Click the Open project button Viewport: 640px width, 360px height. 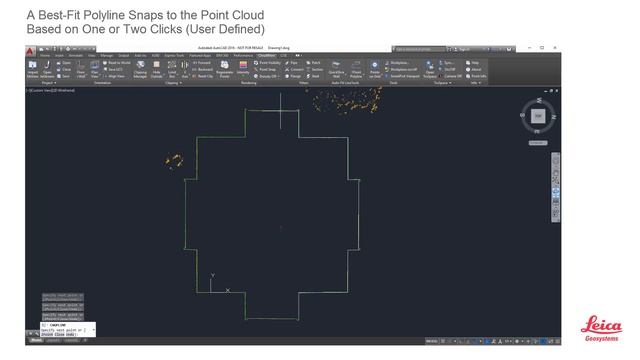(64, 63)
